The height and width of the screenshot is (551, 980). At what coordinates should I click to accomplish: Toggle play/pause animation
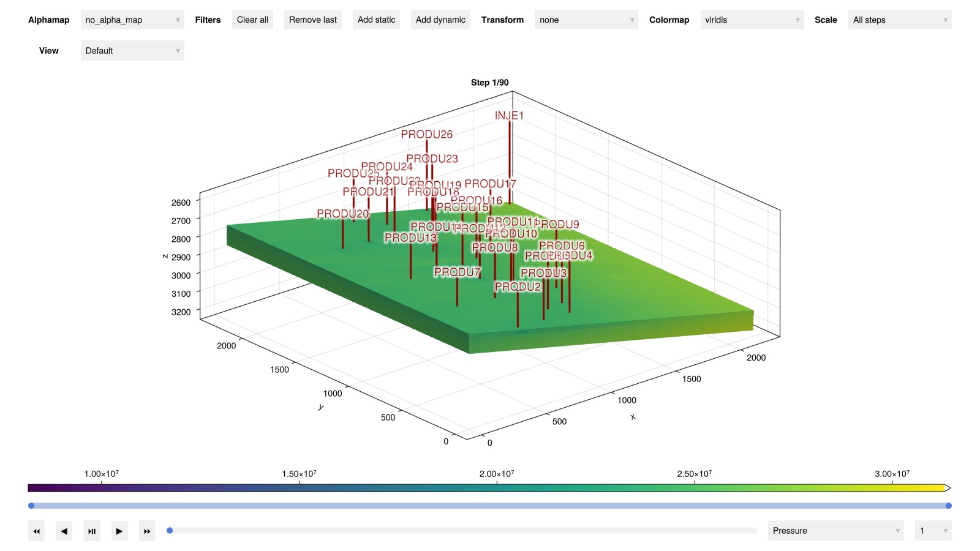click(x=91, y=531)
